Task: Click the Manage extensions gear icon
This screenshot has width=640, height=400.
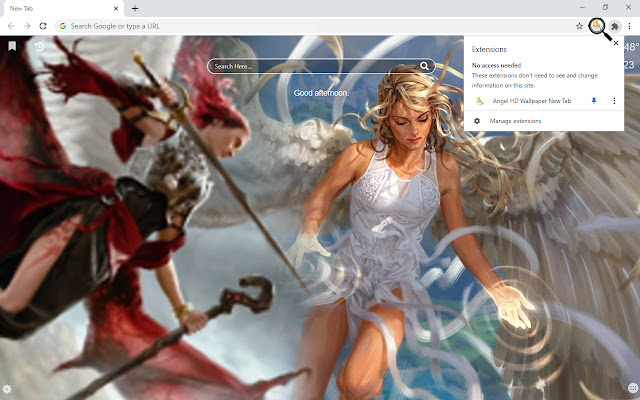Action: 477,121
